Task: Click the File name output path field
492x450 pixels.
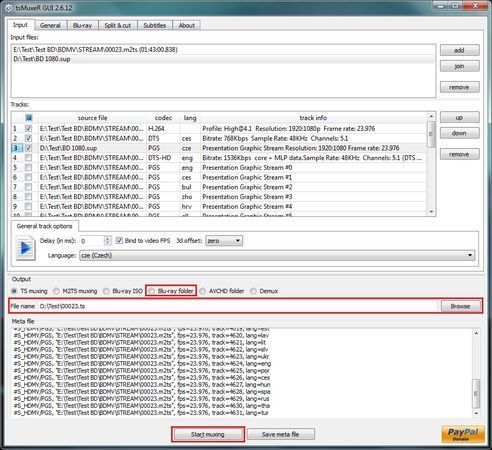Action: click(237, 306)
